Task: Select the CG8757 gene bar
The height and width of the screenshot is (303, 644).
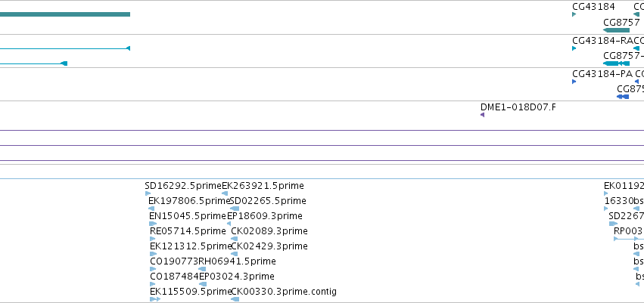Action: (x=616, y=30)
